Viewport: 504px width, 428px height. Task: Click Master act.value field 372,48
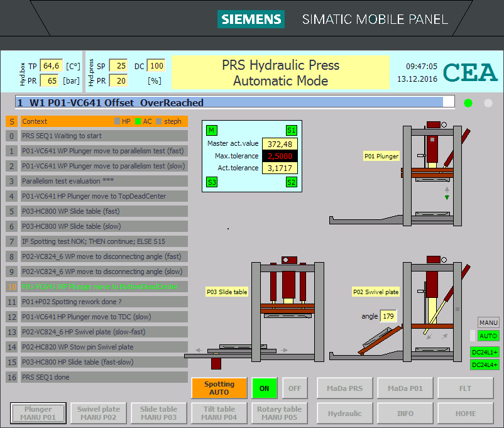(x=280, y=144)
